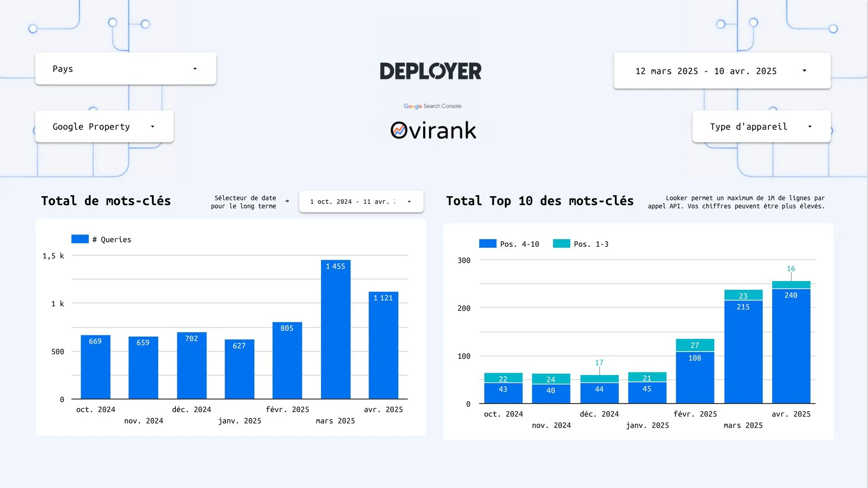The height and width of the screenshot is (488, 868).
Task: Open the 12 mars 2025 date range picker
Action: (722, 71)
